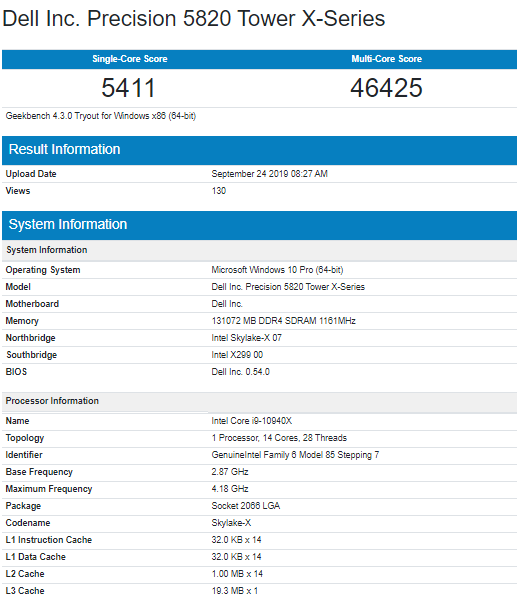Click the views count 130

[219, 191]
